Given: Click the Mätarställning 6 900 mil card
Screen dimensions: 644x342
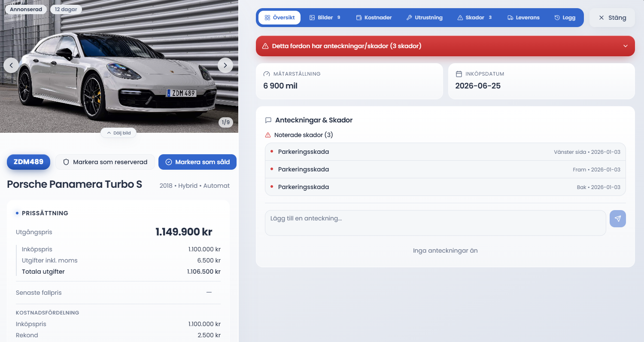Looking at the screenshot, I should tap(349, 81).
